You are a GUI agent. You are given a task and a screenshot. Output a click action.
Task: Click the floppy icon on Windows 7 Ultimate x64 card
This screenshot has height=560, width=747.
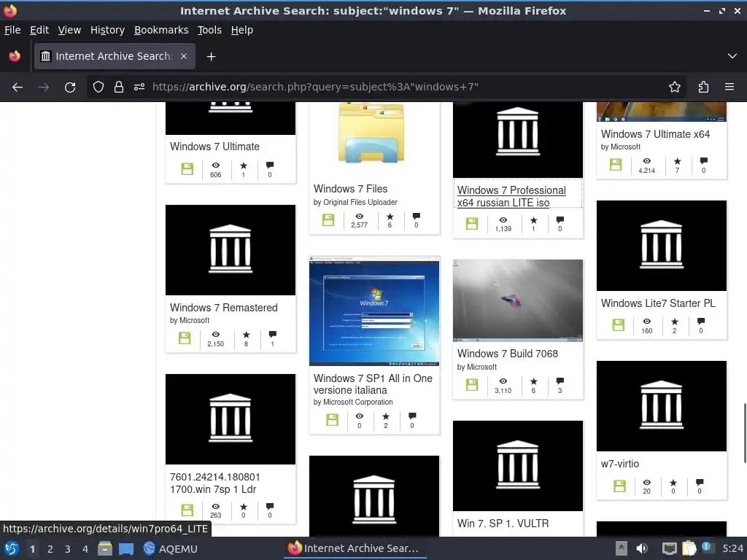(616, 165)
